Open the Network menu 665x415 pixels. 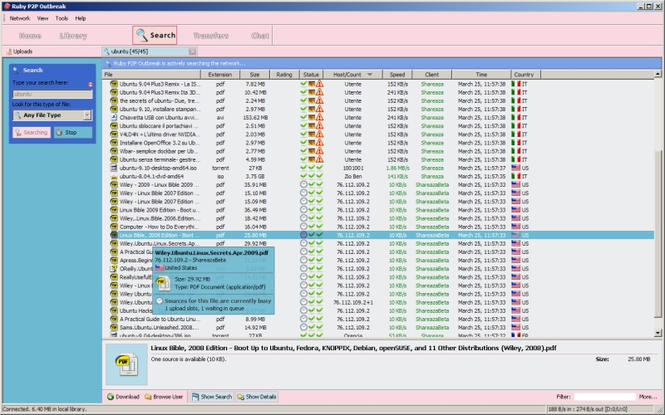(x=20, y=18)
